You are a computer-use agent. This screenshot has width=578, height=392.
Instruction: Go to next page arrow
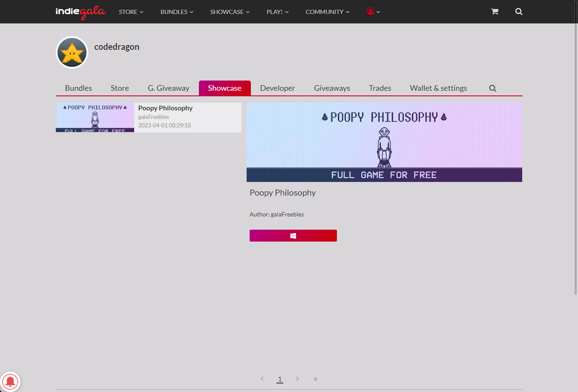click(297, 379)
